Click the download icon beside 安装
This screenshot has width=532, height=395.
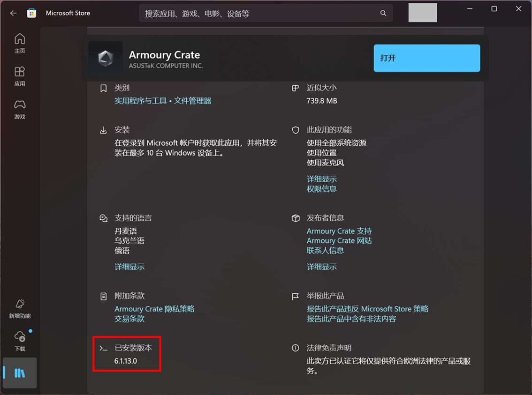[104, 130]
